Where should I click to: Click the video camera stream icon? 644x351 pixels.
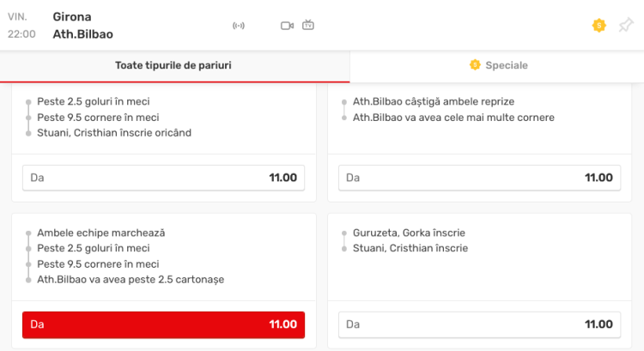pos(287,26)
